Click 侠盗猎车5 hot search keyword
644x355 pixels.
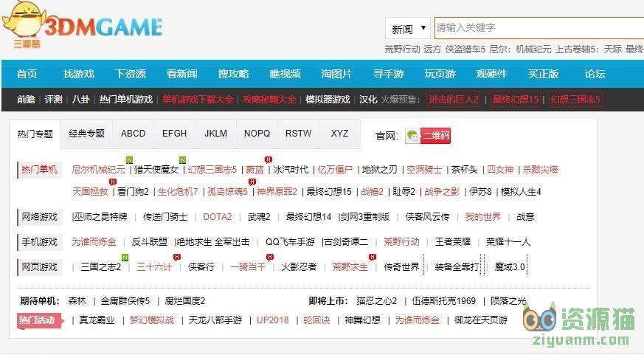coord(465,49)
